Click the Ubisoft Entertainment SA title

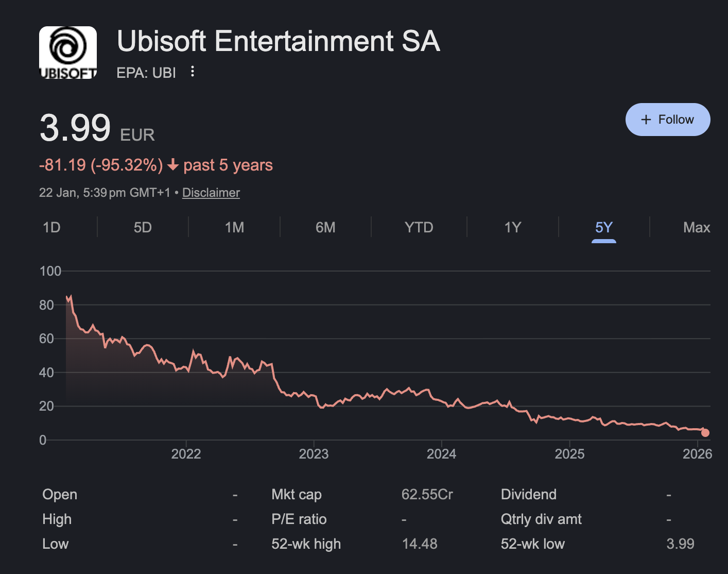(279, 41)
